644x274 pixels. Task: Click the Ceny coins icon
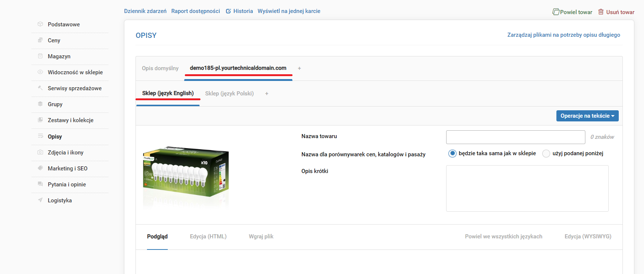pos(40,40)
